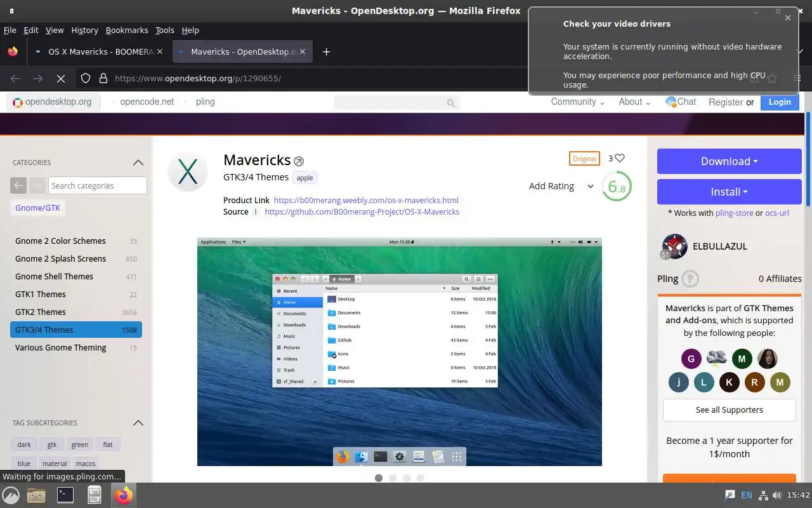Open the GitHub source link
The height and width of the screenshot is (508, 812).
[x=362, y=212]
